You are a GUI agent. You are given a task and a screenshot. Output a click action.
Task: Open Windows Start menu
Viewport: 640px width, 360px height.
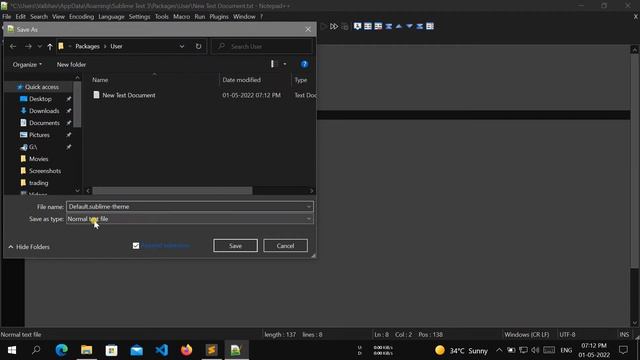coord(11,350)
